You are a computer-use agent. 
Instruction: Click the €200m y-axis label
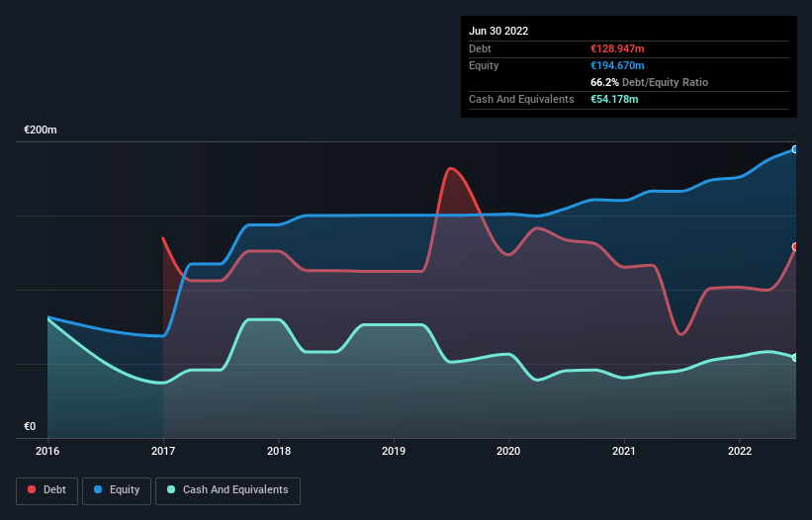(x=41, y=130)
